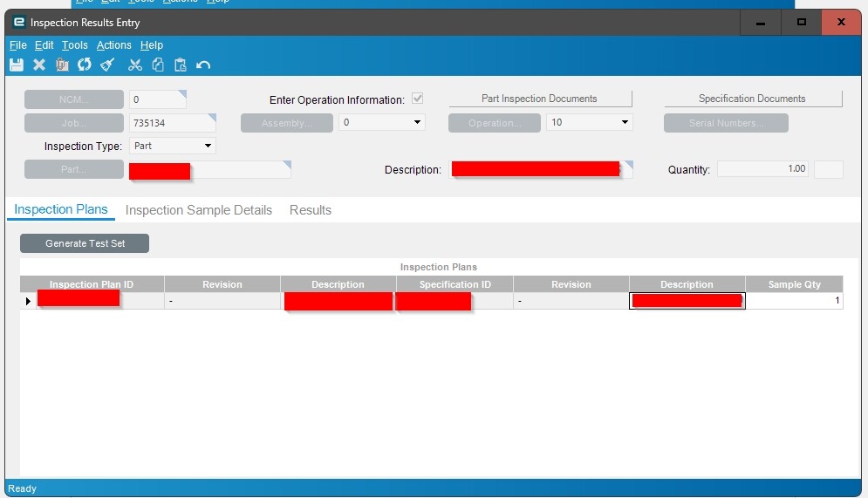Image resolution: width=868 pixels, height=498 pixels.
Task: Click the Serial Numbers... button
Action: click(x=726, y=123)
